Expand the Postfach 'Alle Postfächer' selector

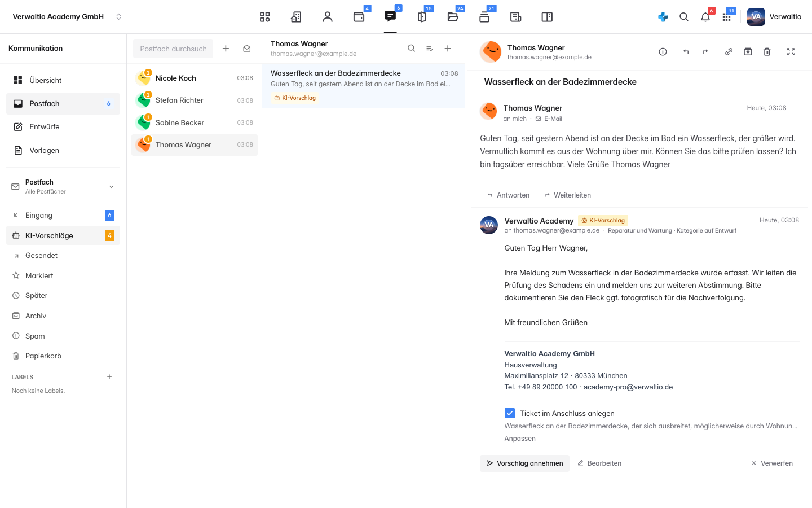click(63, 187)
